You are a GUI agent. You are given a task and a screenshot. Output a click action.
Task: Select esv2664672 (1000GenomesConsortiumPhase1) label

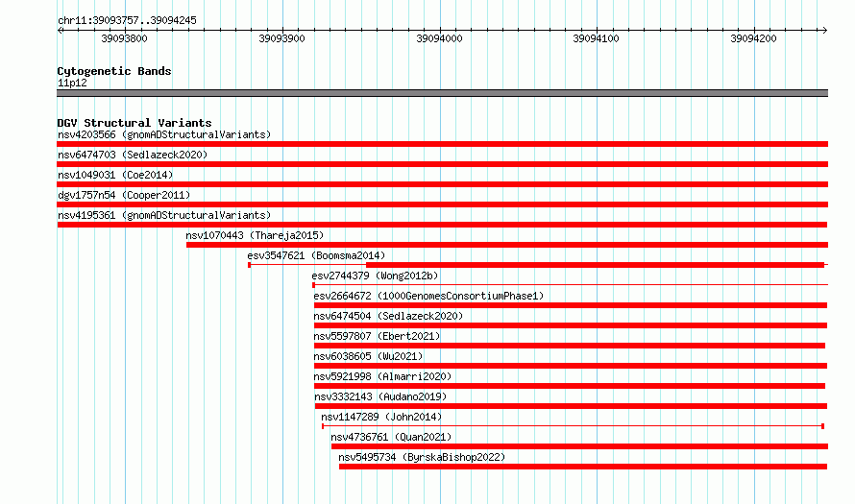(x=428, y=296)
